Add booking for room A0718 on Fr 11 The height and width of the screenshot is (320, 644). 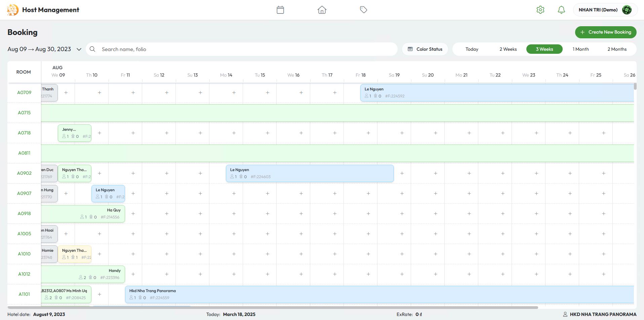tap(133, 133)
